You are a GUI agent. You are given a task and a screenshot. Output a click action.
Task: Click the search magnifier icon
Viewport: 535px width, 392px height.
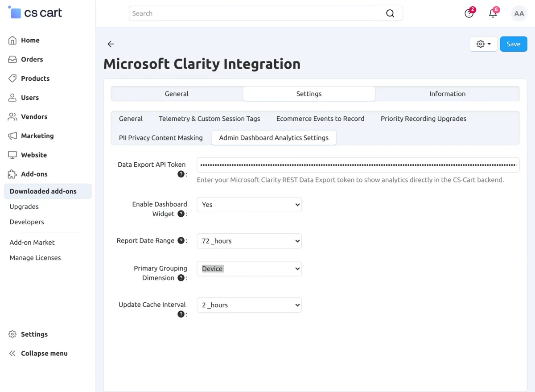390,13
